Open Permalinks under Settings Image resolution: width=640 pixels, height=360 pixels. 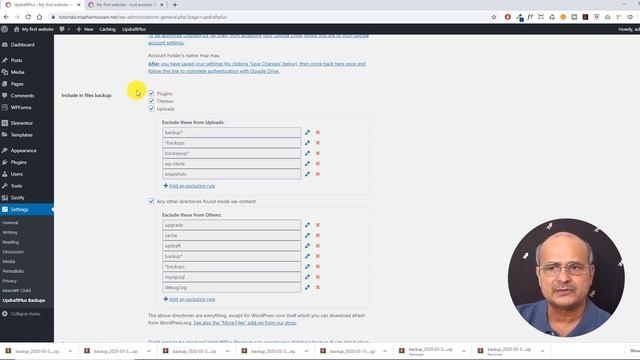click(13, 271)
